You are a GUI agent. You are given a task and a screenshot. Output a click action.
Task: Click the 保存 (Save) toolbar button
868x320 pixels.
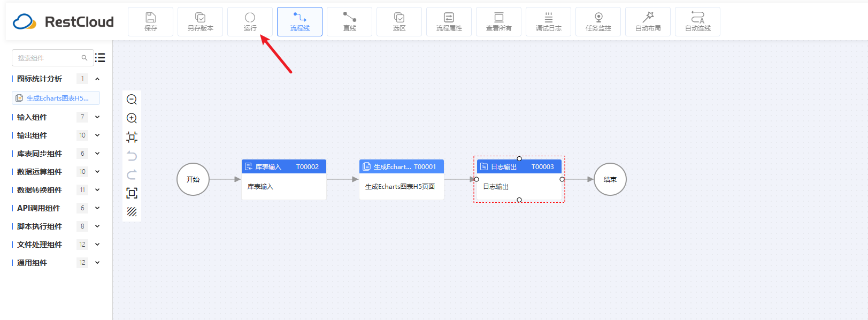(x=151, y=21)
